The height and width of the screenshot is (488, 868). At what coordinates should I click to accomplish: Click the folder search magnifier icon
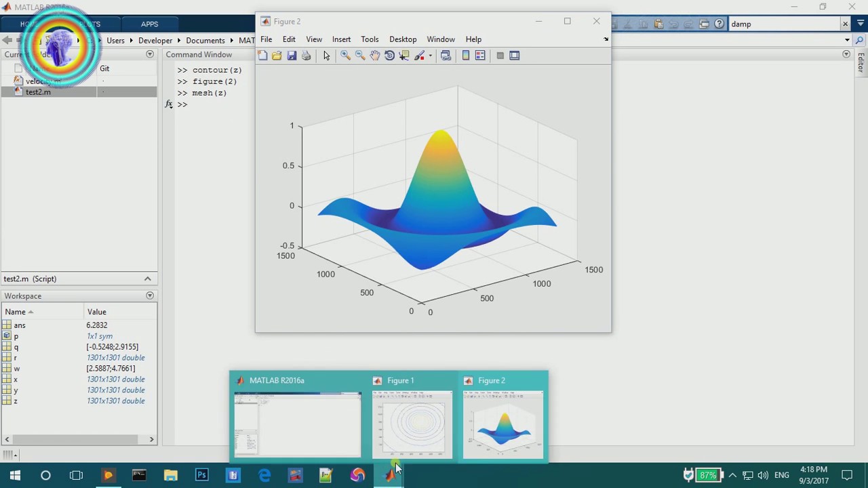(x=859, y=41)
